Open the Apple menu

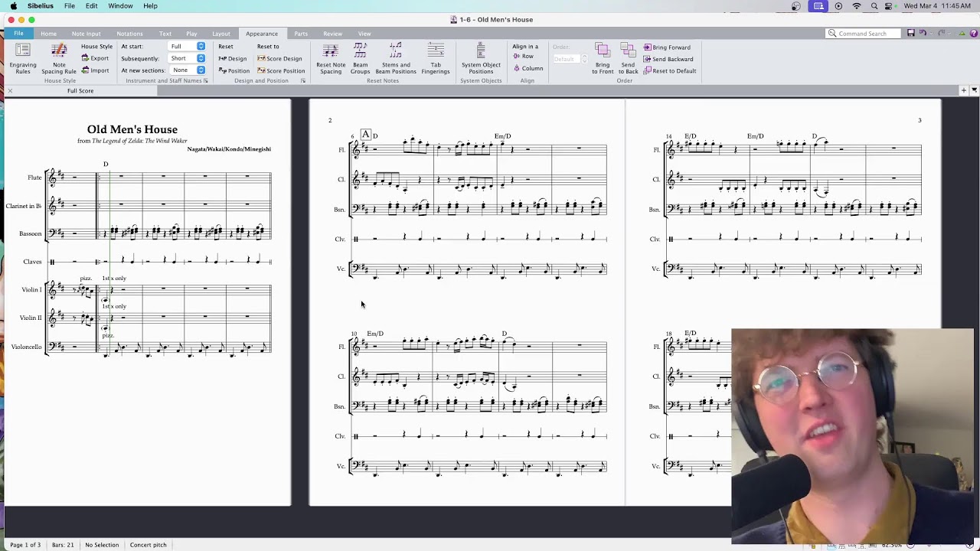coord(13,6)
